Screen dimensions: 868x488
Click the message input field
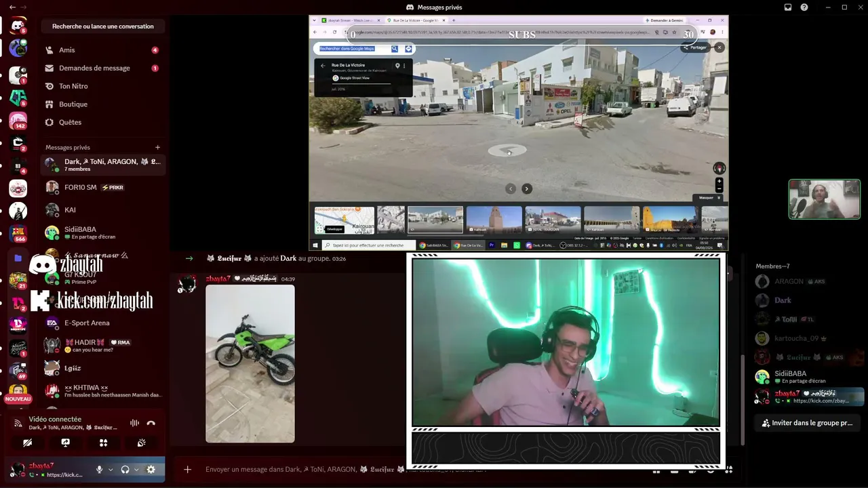tap(305, 469)
